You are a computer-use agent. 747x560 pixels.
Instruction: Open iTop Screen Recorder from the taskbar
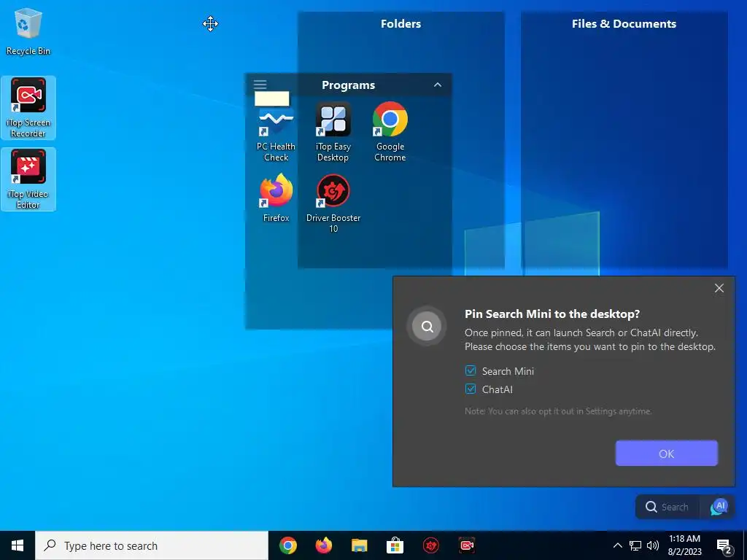point(466,545)
